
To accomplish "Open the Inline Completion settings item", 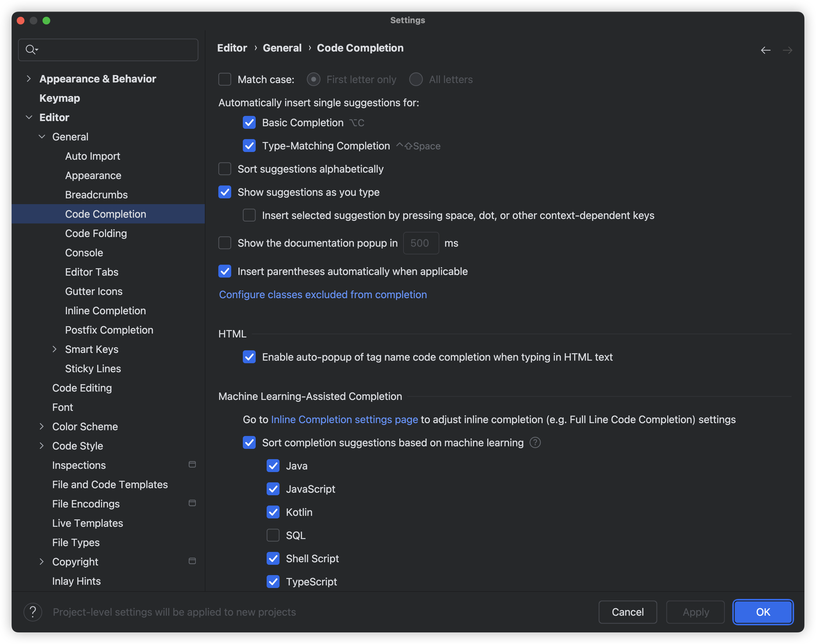I will point(105,311).
